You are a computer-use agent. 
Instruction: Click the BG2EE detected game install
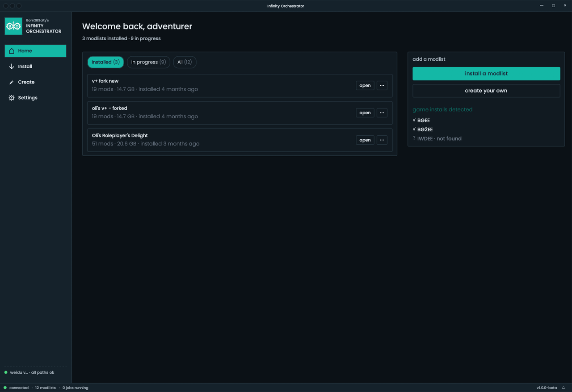[x=423, y=129]
